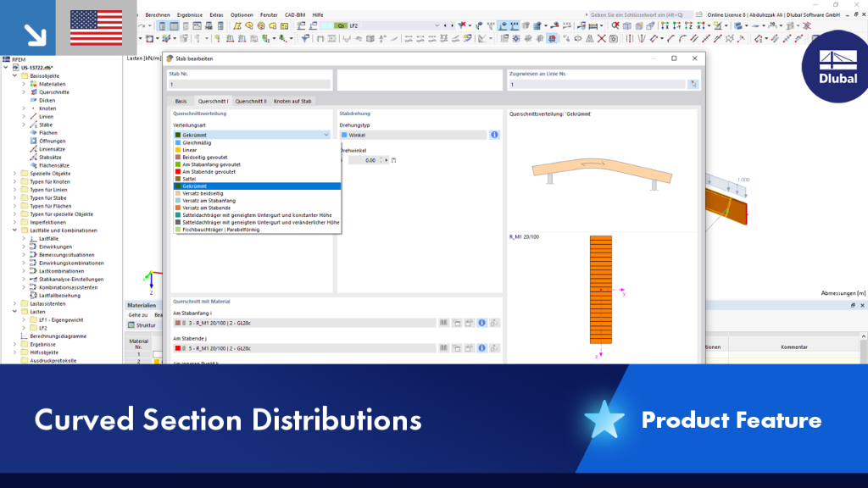Click info icon on Am Stabende row
Viewport: 868px width, 488px height.
(x=481, y=348)
